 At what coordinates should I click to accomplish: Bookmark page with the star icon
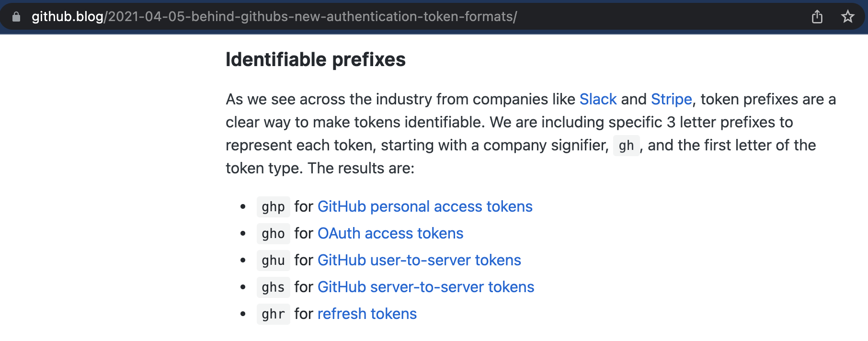(x=848, y=17)
